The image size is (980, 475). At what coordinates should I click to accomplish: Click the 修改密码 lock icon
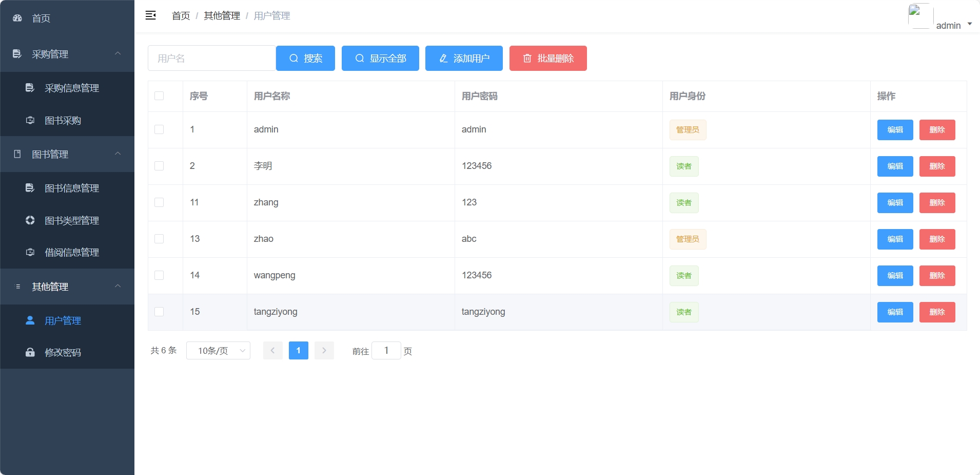[30, 352]
